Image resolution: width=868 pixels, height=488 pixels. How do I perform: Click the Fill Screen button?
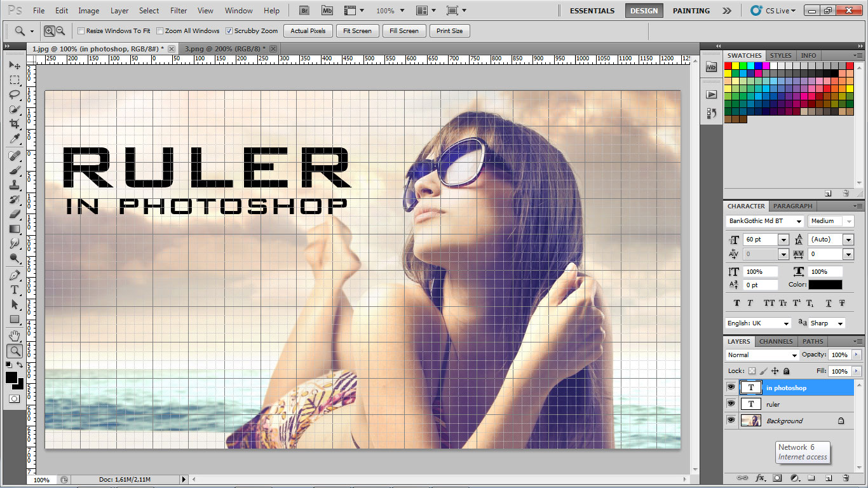coord(404,30)
